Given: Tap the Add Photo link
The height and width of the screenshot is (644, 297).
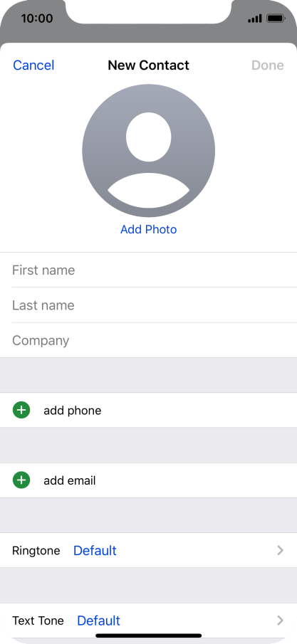Looking at the screenshot, I should click(148, 229).
